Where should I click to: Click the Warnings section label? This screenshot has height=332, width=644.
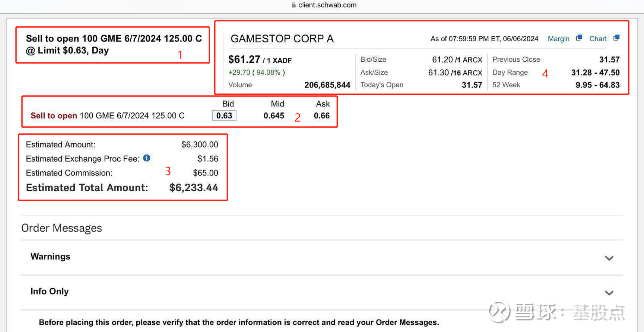pyautogui.click(x=50, y=257)
